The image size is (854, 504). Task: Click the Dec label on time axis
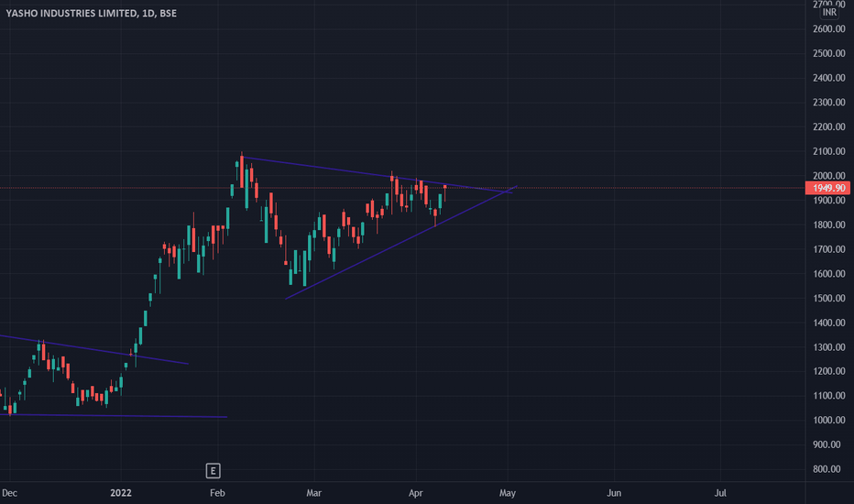click(x=9, y=493)
